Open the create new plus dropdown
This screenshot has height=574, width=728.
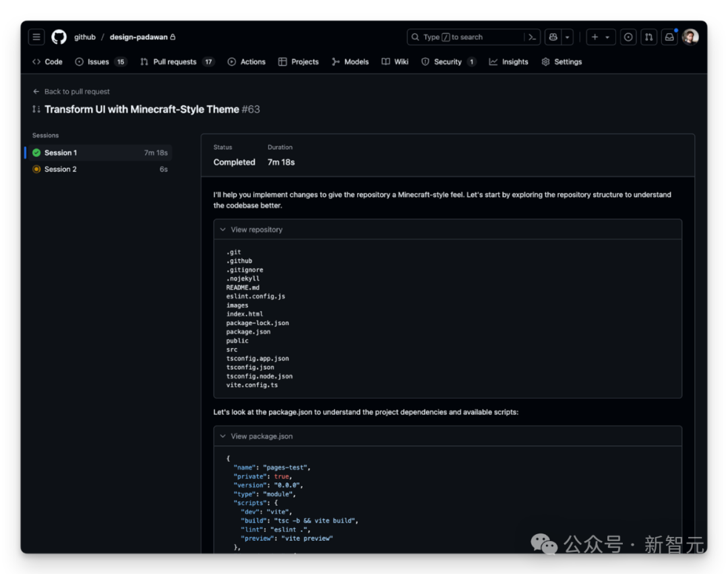(x=599, y=37)
